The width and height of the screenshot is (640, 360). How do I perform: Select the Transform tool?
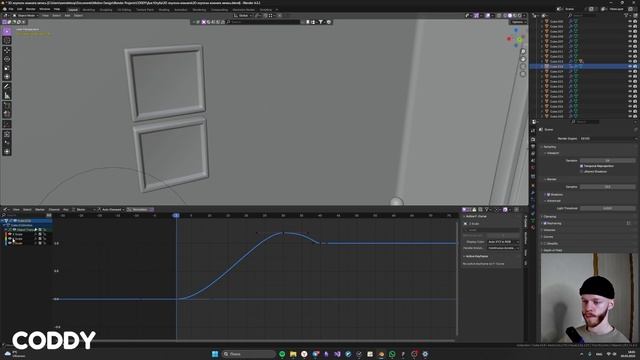pos(7,77)
